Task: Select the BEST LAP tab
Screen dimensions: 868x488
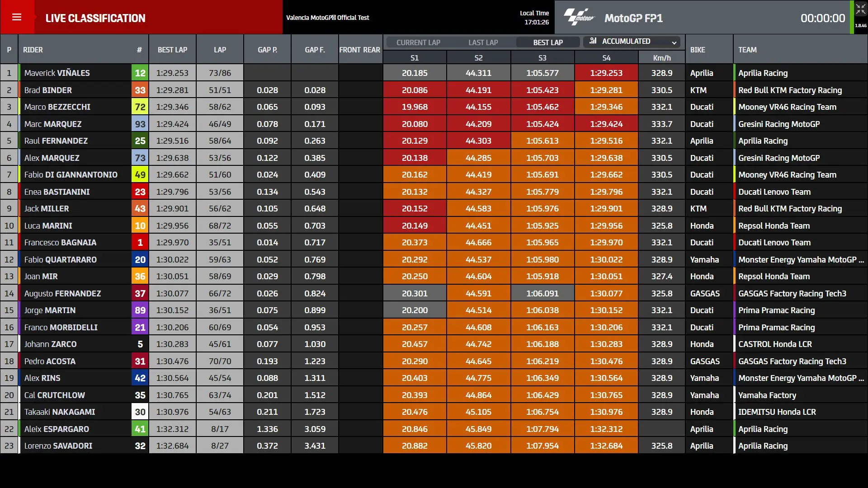Action: 548,42
